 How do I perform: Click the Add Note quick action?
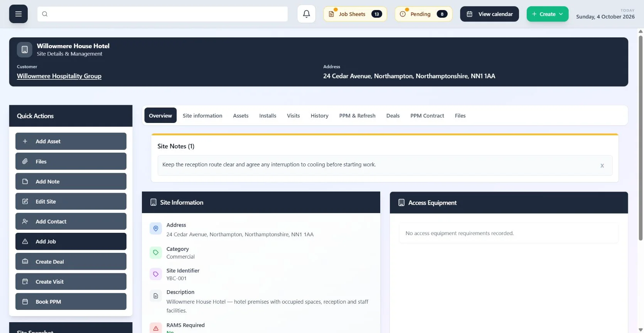tap(71, 181)
